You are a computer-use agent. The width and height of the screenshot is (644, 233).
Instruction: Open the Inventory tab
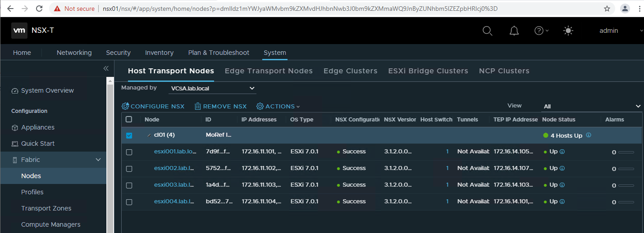(x=159, y=53)
